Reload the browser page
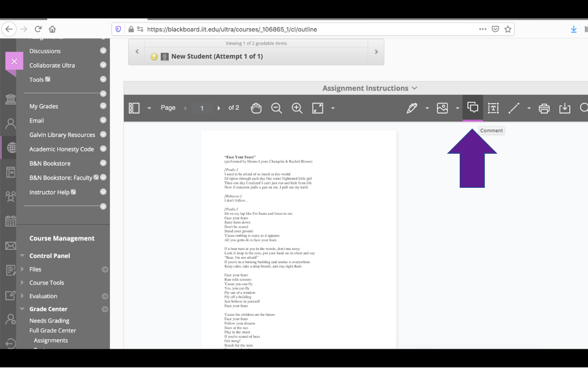 (38, 29)
